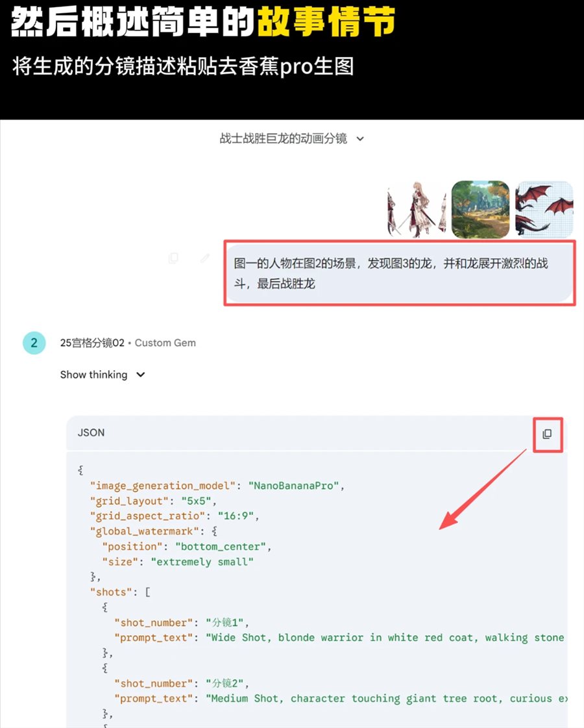Open the forest scene thumbnail
The image size is (584, 728).
(x=481, y=209)
